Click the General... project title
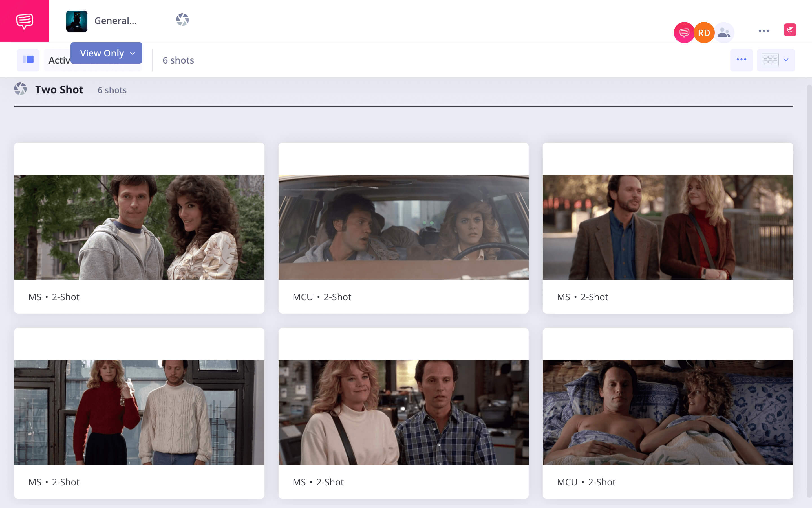 point(115,21)
